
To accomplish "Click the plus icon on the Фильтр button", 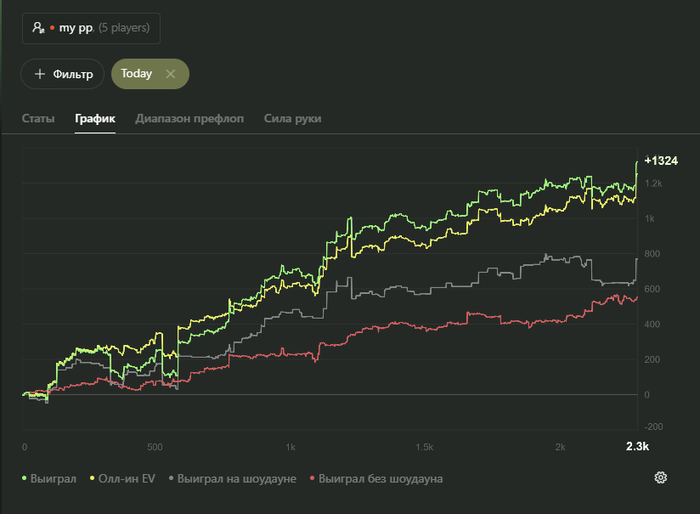I will [x=40, y=74].
